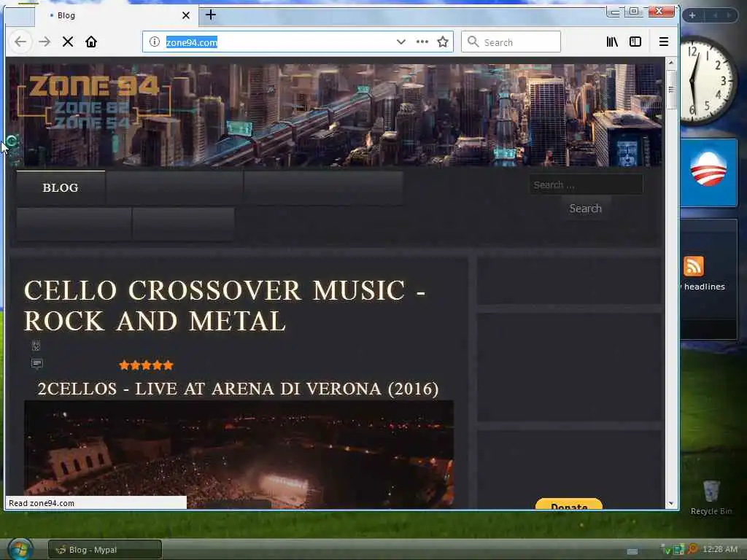Click the Zone 94 site logo
Screen dimensions: 747x560
94,101
